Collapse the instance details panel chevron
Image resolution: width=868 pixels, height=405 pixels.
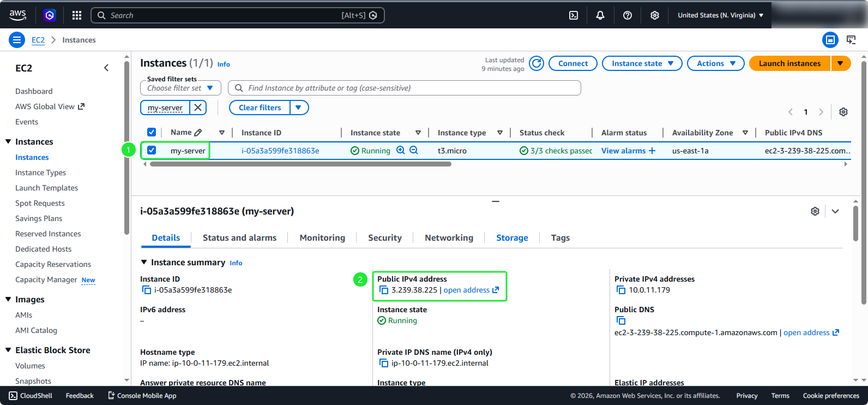click(x=835, y=211)
